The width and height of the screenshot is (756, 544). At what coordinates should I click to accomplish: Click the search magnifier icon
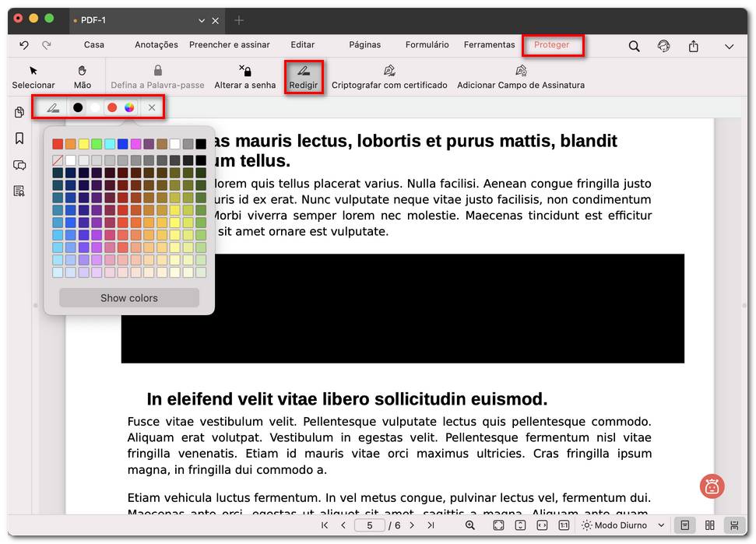pos(634,47)
